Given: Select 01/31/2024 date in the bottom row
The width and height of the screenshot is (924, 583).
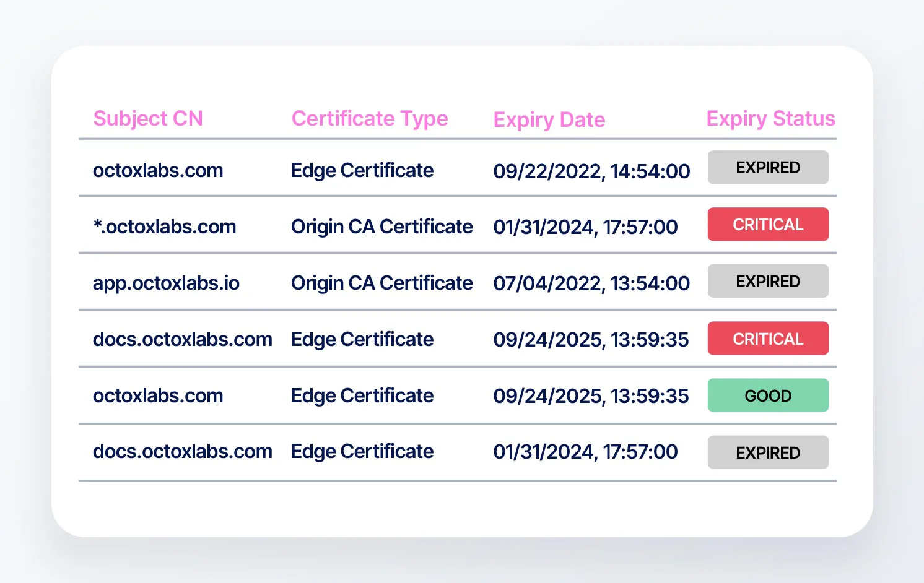Looking at the screenshot, I should point(585,452).
